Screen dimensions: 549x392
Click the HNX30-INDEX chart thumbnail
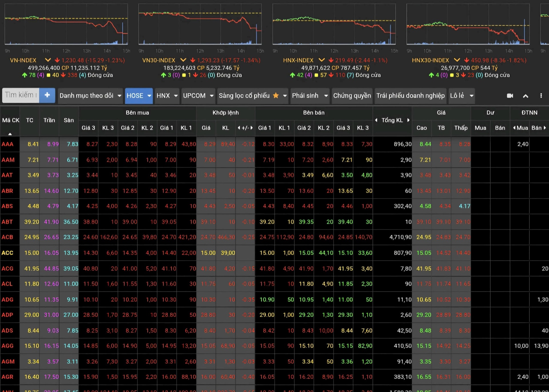coord(468,24)
